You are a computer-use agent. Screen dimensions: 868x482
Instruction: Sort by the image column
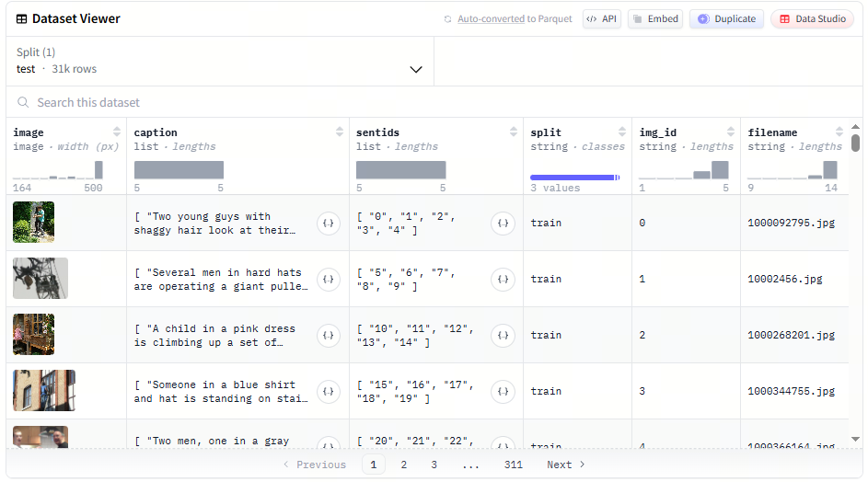point(117,132)
